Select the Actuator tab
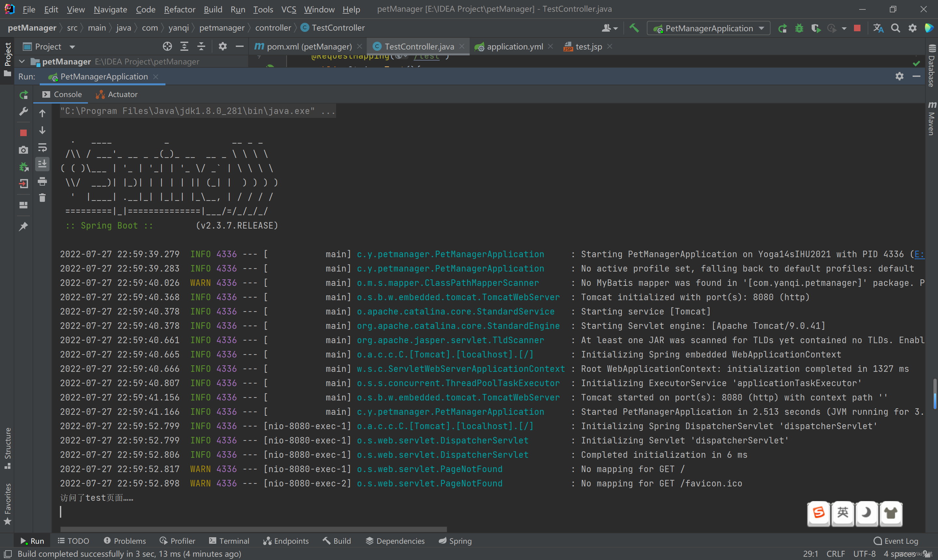The image size is (938, 560). pos(117,94)
